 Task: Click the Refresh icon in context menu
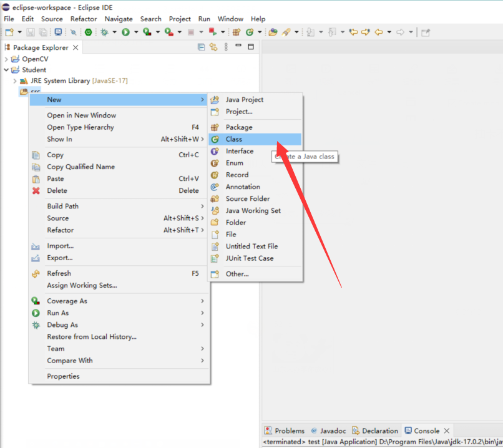click(36, 273)
